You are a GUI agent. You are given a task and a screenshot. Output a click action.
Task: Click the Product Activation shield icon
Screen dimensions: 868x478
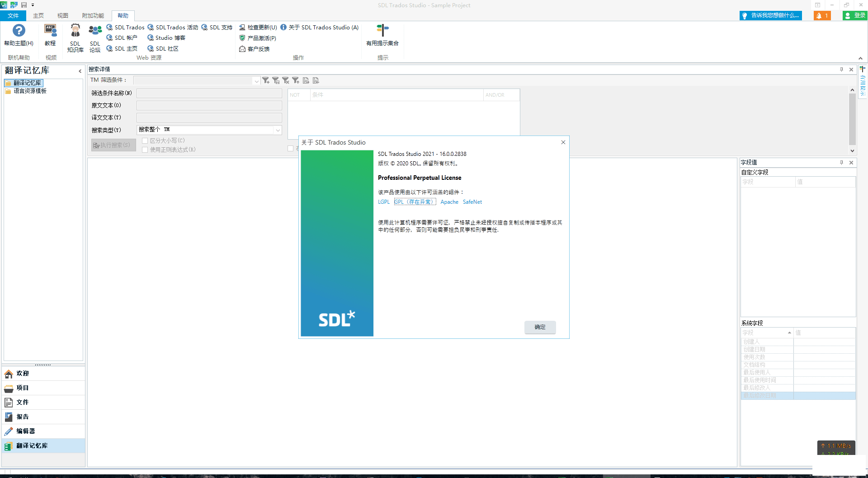click(242, 38)
